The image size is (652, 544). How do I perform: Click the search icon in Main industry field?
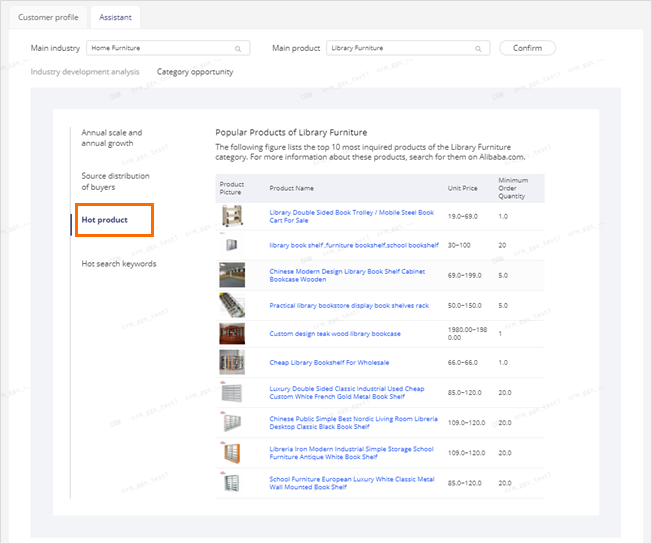click(x=238, y=49)
